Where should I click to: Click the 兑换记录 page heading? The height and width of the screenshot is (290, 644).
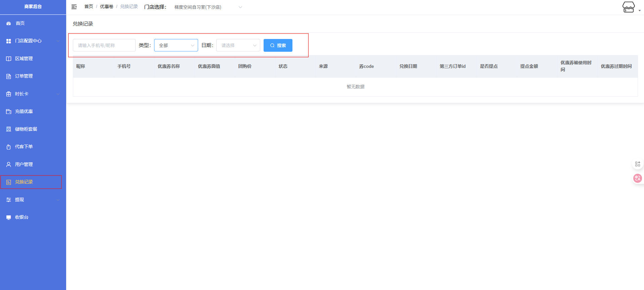pos(83,24)
